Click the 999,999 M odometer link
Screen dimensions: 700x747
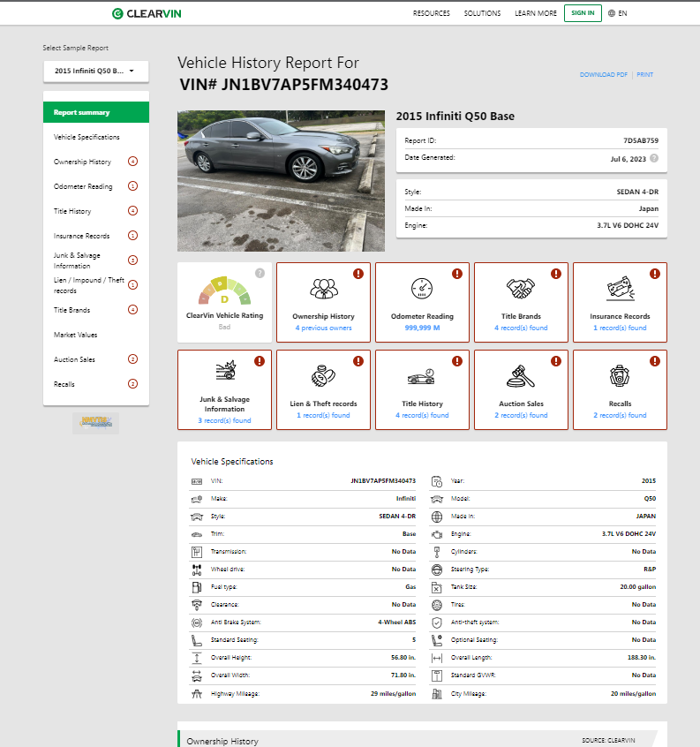pos(422,328)
